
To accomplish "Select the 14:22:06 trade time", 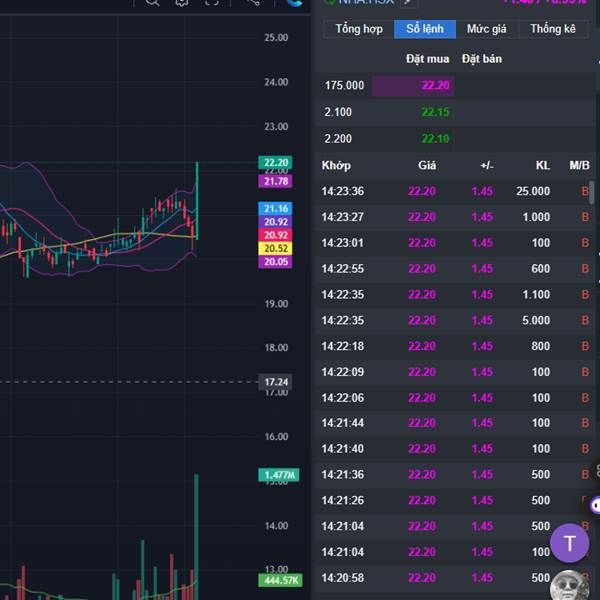I will [343, 398].
